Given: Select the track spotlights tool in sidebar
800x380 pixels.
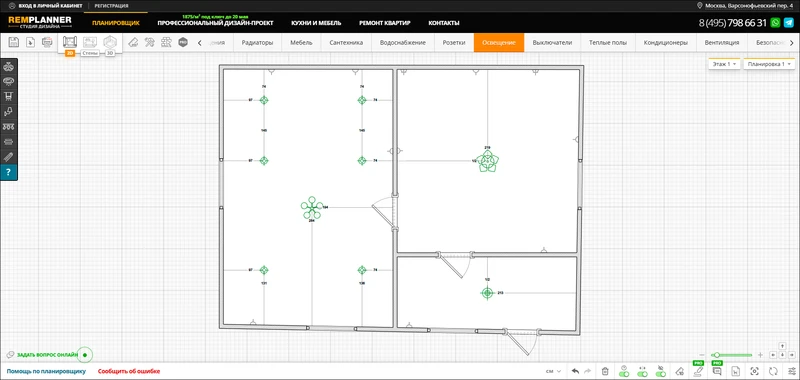Looking at the screenshot, I should (x=9, y=126).
